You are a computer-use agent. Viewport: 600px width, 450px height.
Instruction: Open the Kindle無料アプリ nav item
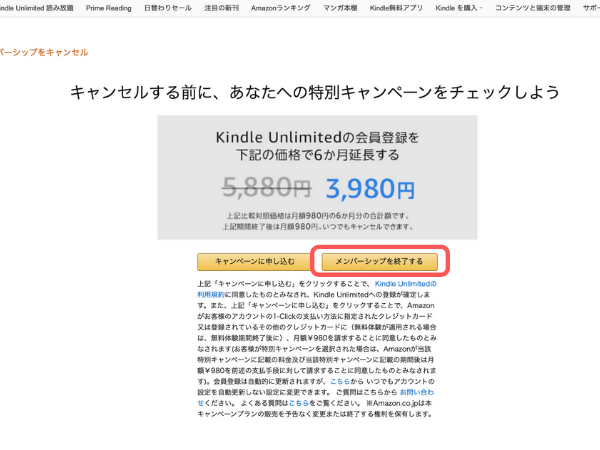396,8
